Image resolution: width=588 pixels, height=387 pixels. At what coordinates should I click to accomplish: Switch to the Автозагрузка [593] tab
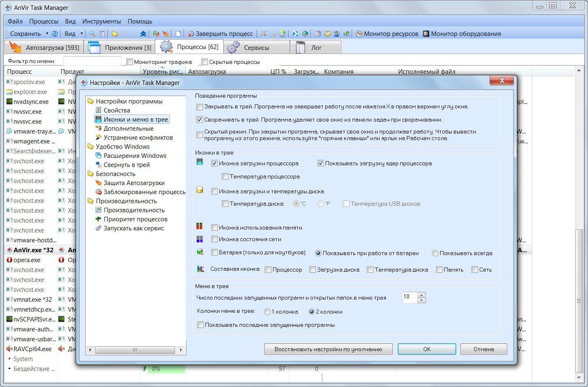pyautogui.click(x=44, y=47)
